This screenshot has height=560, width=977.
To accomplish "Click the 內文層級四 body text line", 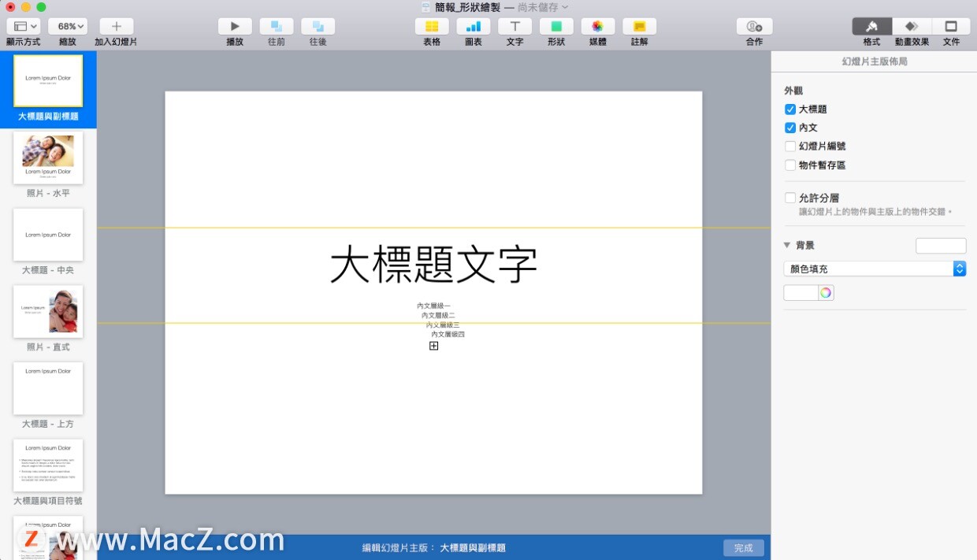I will point(448,334).
